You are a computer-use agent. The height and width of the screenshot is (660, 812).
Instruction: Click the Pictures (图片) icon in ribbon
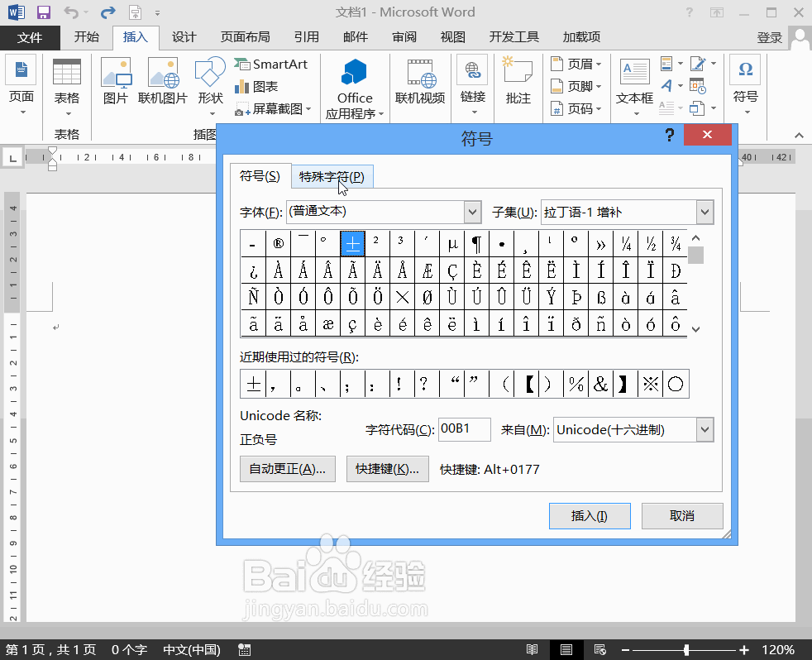point(116,81)
